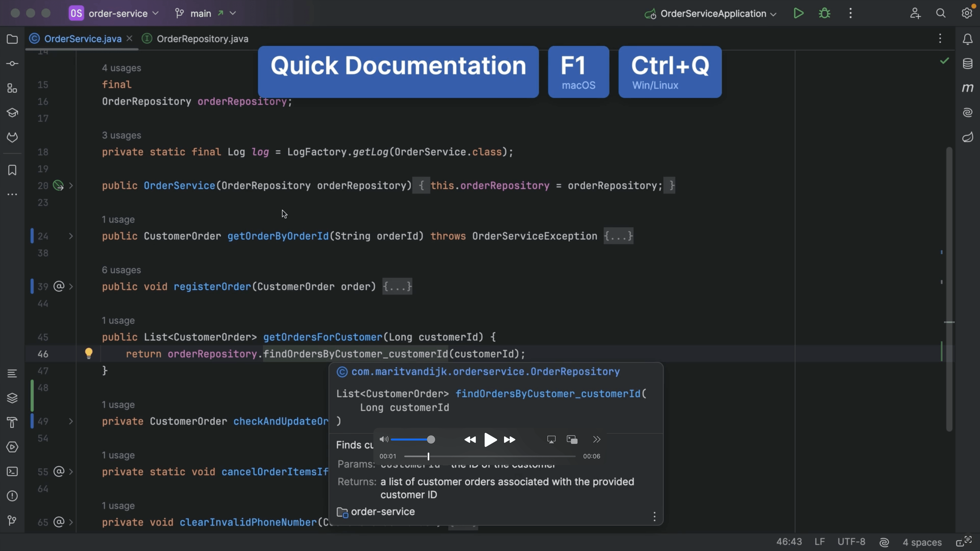Viewport: 980px width, 551px height.
Task: Switch to the OrderRepository.java tab
Action: 202,39
